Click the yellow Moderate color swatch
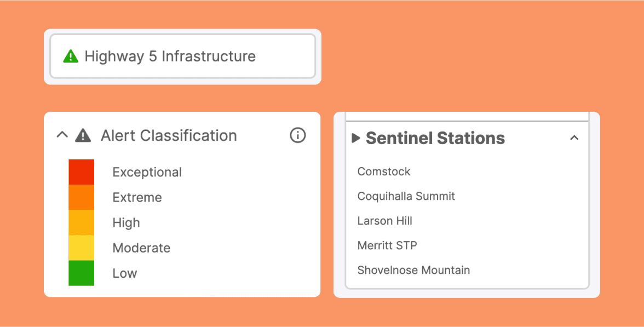The image size is (644, 327). (81, 248)
